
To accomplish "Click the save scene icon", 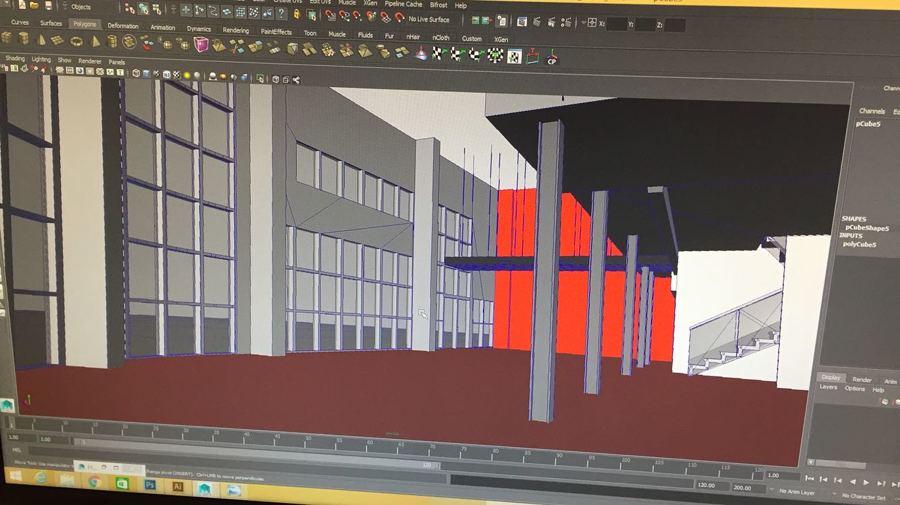I will click(48, 5).
